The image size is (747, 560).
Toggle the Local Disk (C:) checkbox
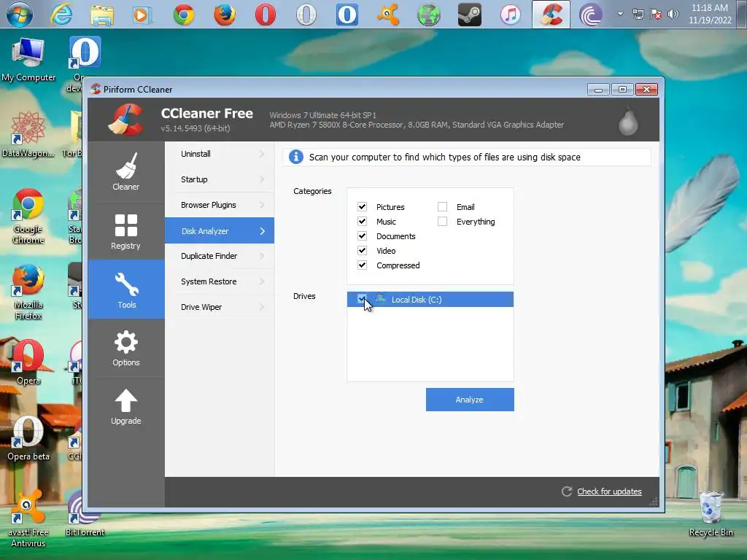362,299
